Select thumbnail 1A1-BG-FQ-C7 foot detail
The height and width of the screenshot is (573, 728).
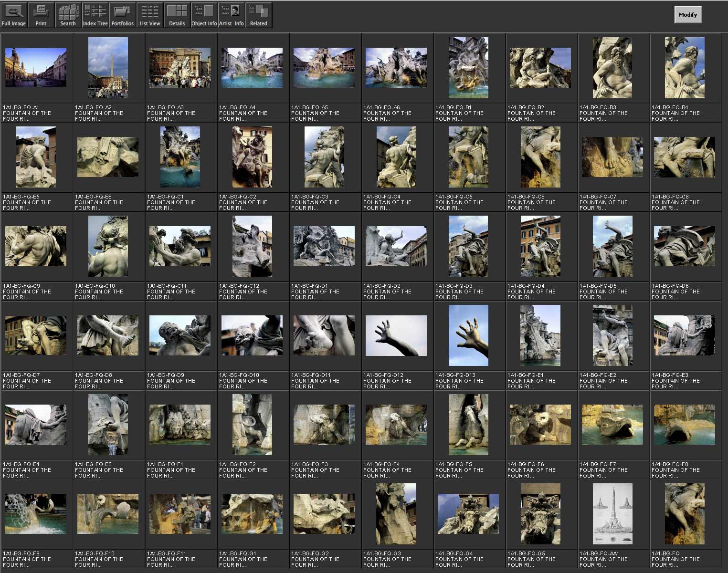[x=612, y=157]
